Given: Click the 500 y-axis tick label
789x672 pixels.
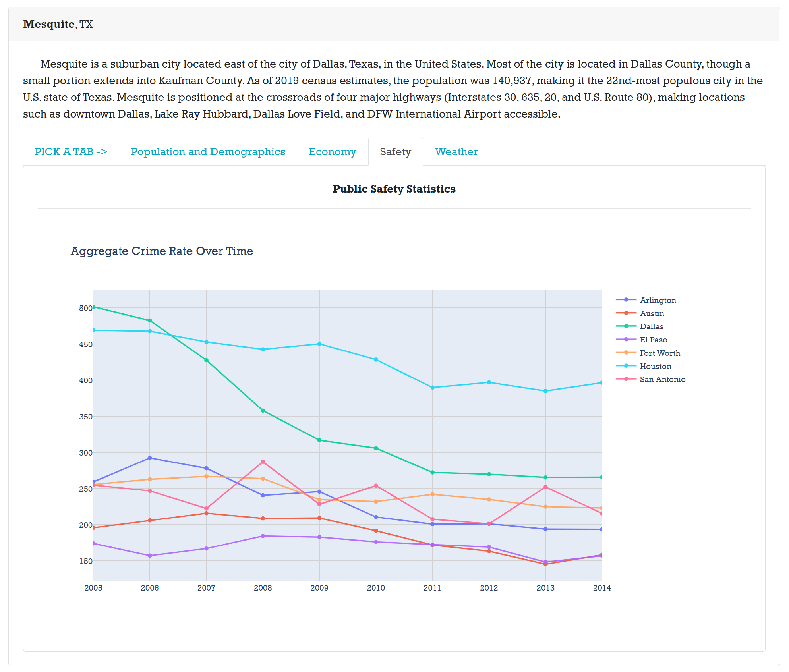Looking at the screenshot, I should pos(85,308).
